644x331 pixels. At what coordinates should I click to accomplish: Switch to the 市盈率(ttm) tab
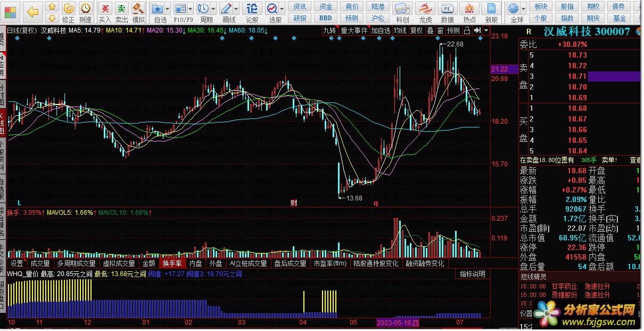pyautogui.click(x=330, y=263)
